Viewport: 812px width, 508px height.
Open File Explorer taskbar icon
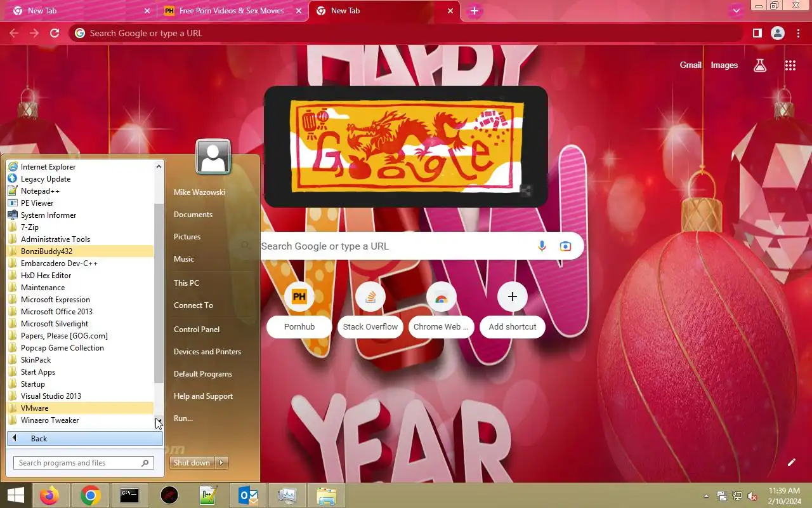point(326,495)
